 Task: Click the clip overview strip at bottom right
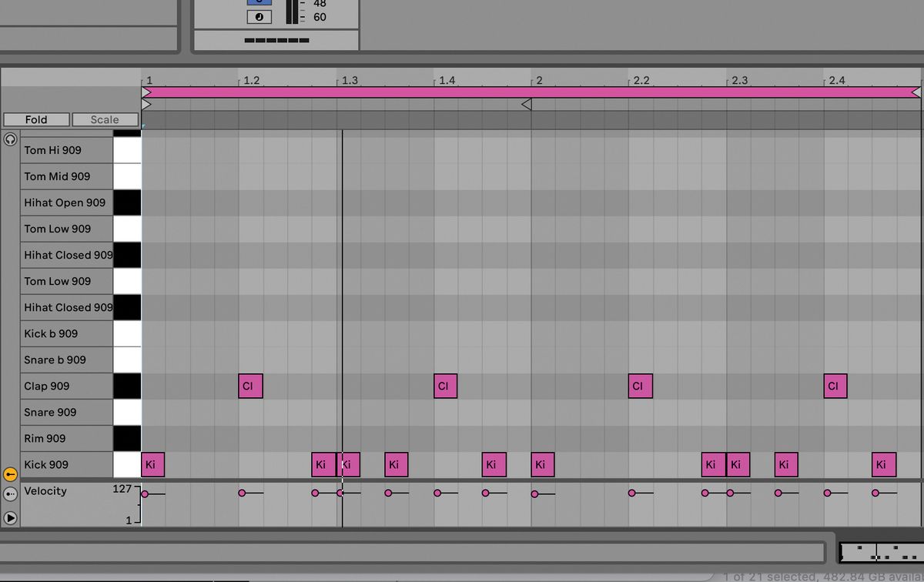[882, 551]
